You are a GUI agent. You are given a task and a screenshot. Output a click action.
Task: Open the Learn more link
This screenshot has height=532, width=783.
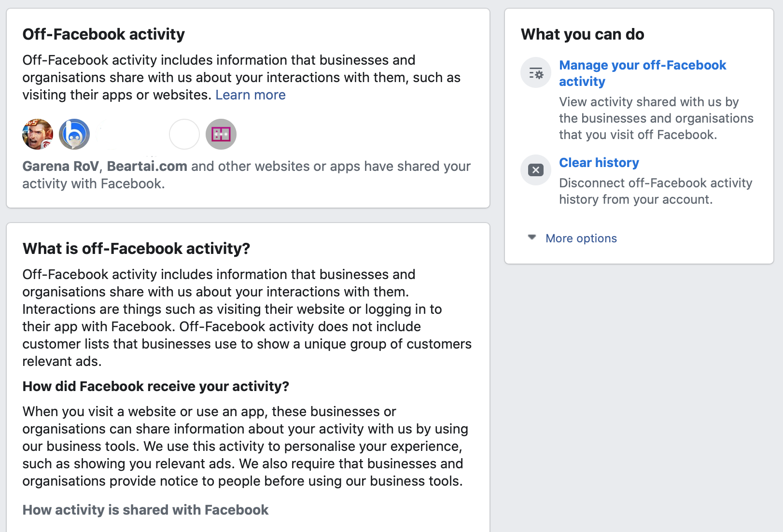point(251,95)
